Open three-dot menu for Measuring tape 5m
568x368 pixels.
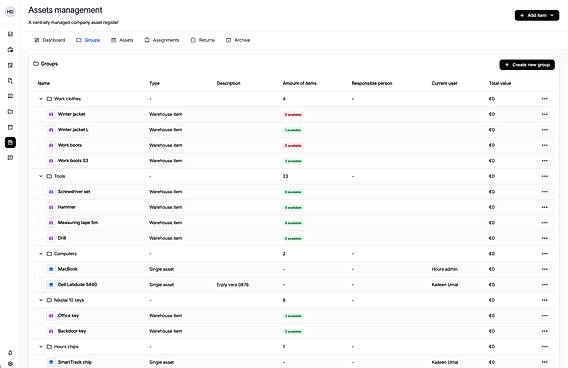pyautogui.click(x=544, y=223)
